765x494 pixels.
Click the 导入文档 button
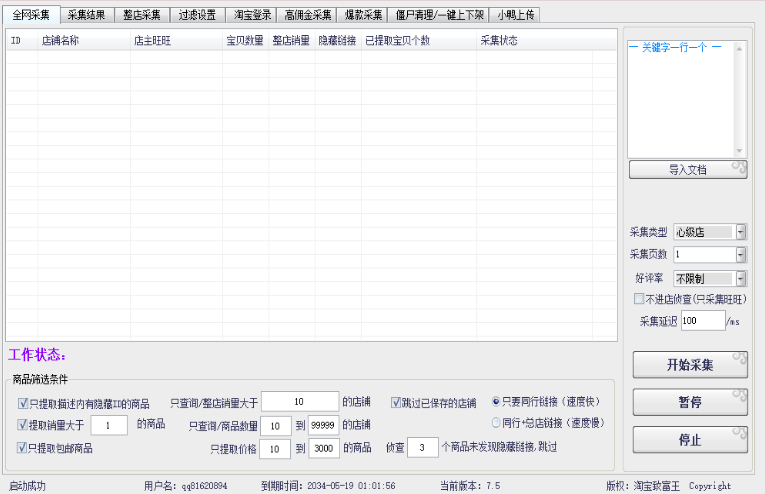[688, 170]
